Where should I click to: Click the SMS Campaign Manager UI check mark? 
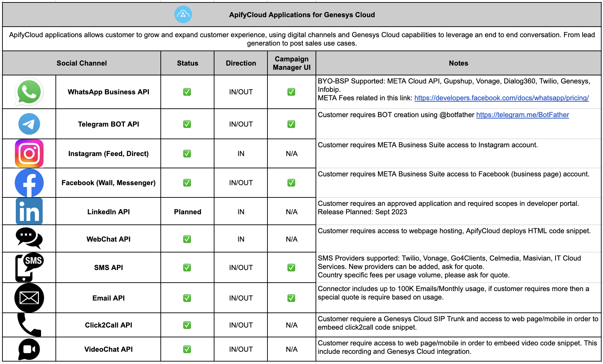point(291,268)
